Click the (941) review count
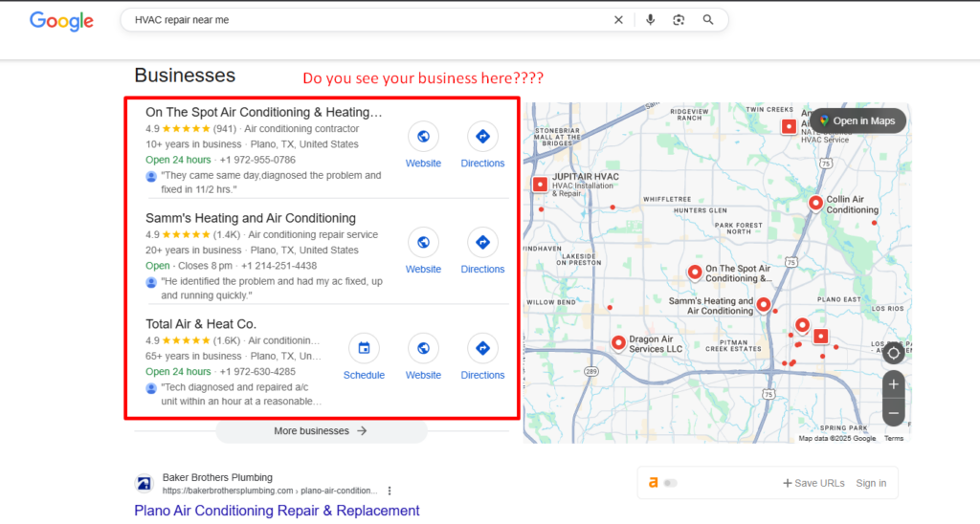This screenshot has height=524, width=980. click(224, 129)
